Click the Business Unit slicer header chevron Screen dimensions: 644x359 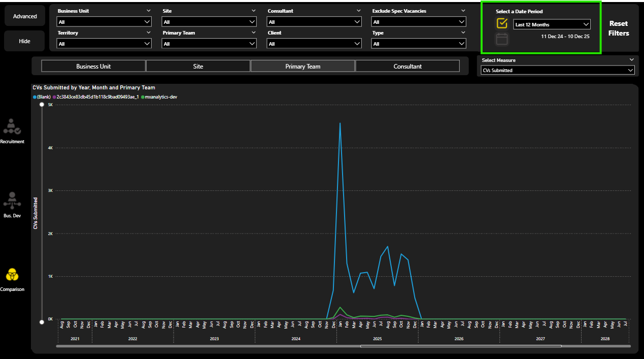pyautogui.click(x=148, y=11)
